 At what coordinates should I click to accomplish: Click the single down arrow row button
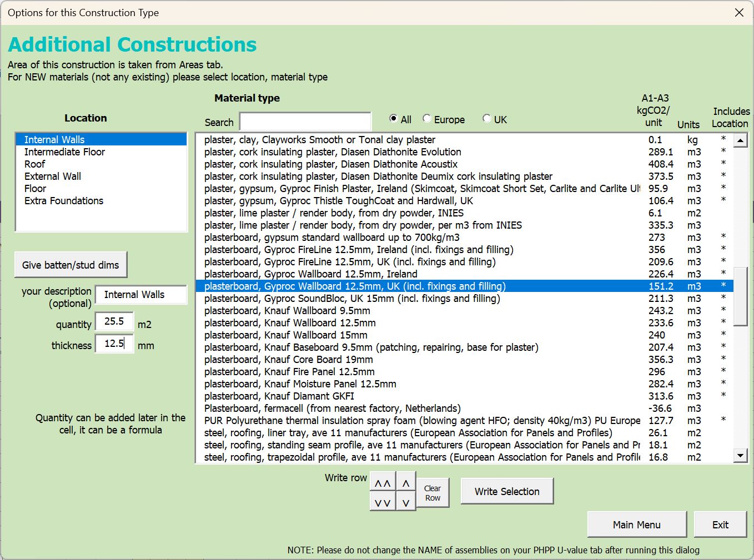[x=406, y=503]
